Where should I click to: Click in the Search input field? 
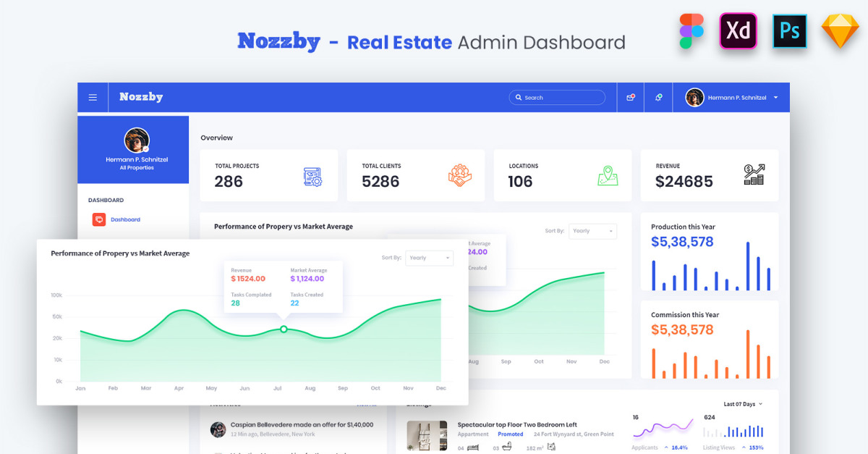(562, 98)
